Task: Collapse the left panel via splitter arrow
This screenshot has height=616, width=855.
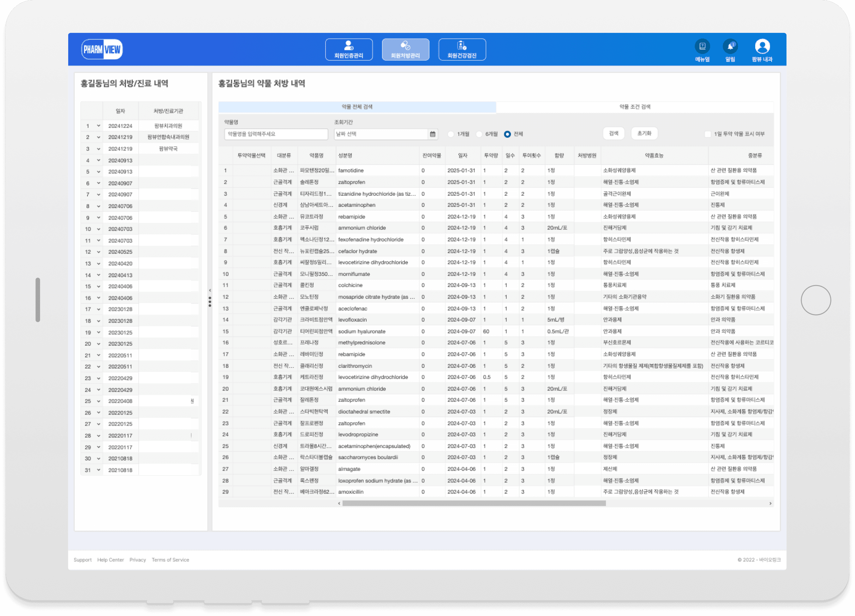Action: pos(210,290)
